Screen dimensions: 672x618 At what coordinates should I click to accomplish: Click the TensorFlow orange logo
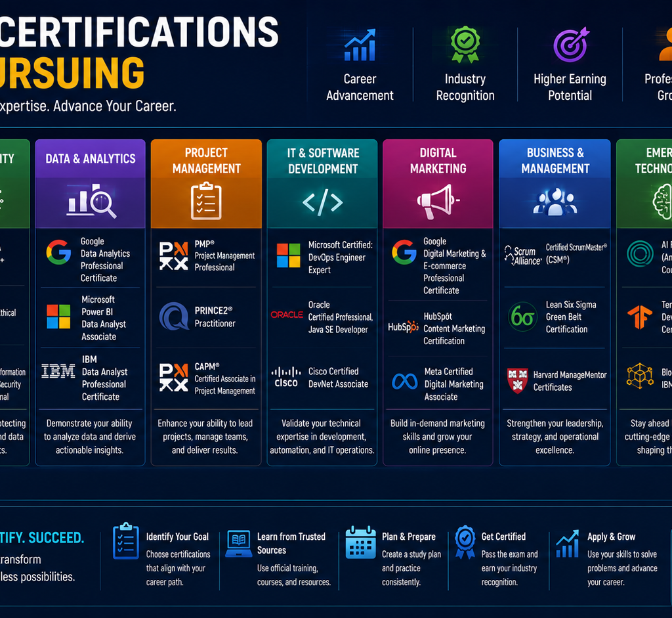tap(639, 317)
